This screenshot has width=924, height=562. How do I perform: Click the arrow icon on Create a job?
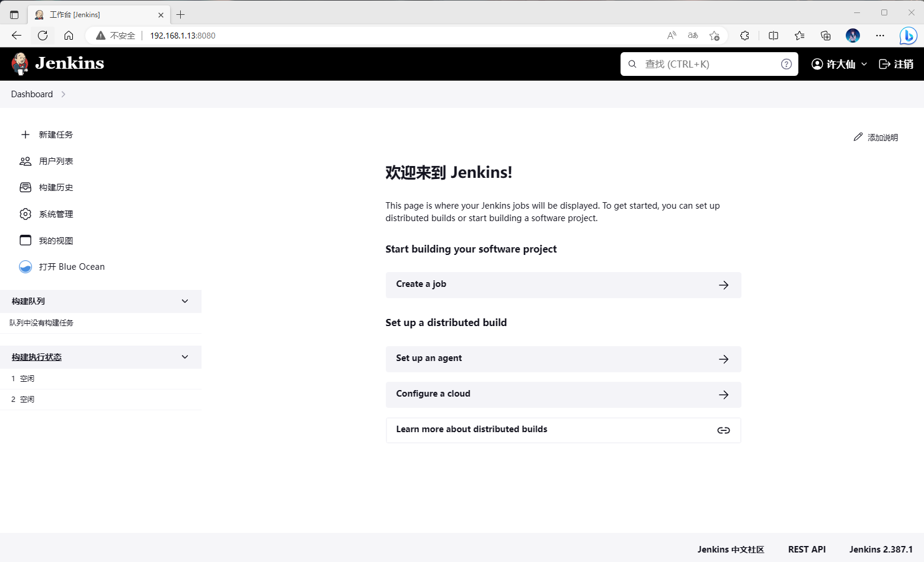[x=724, y=285]
